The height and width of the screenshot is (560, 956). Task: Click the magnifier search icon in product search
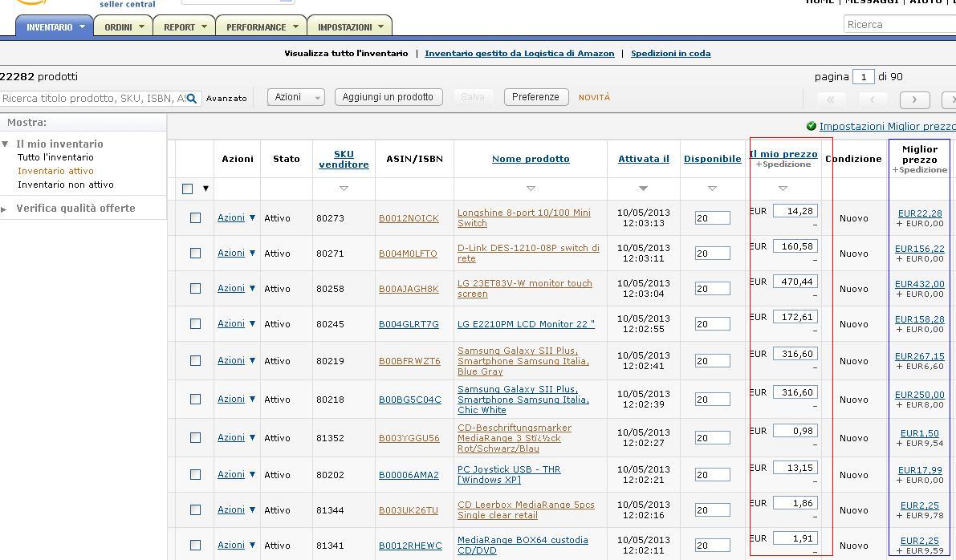click(x=192, y=98)
